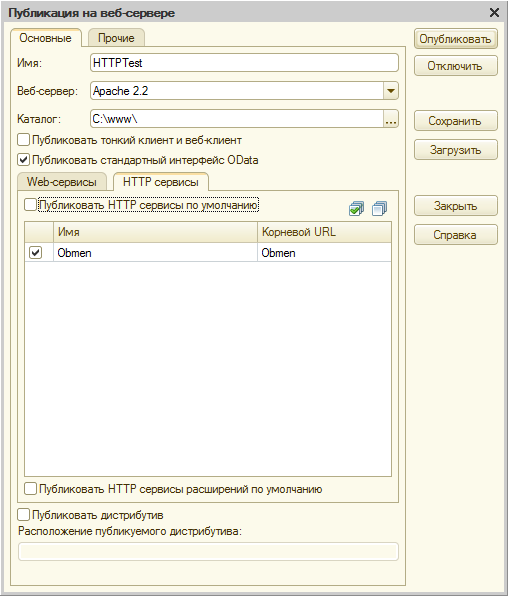This screenshot has height=596, width=508.
Task: Click the Опубликовать button
Action: point(456,39)
